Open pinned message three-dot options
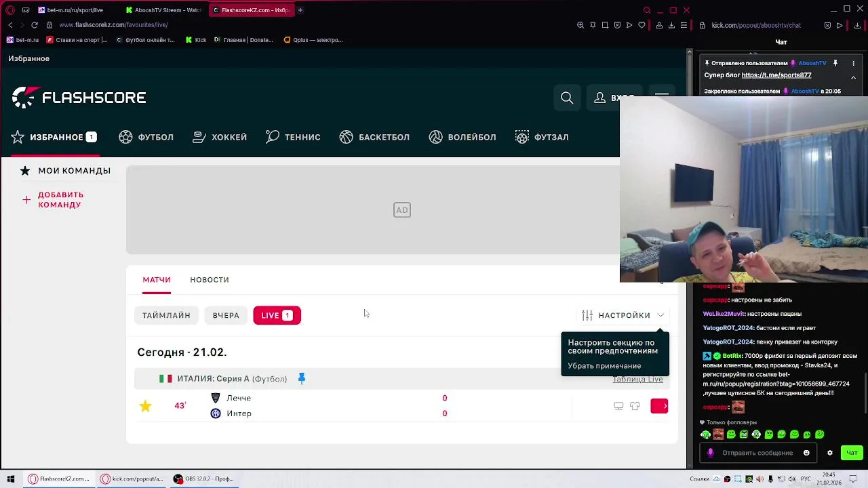The height and width of the screenshot is (488, 868). click(x=853, y=63)
